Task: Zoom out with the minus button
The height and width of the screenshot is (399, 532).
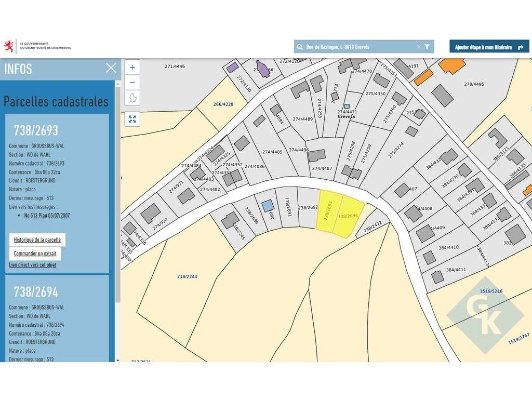Action: point(132,83)
